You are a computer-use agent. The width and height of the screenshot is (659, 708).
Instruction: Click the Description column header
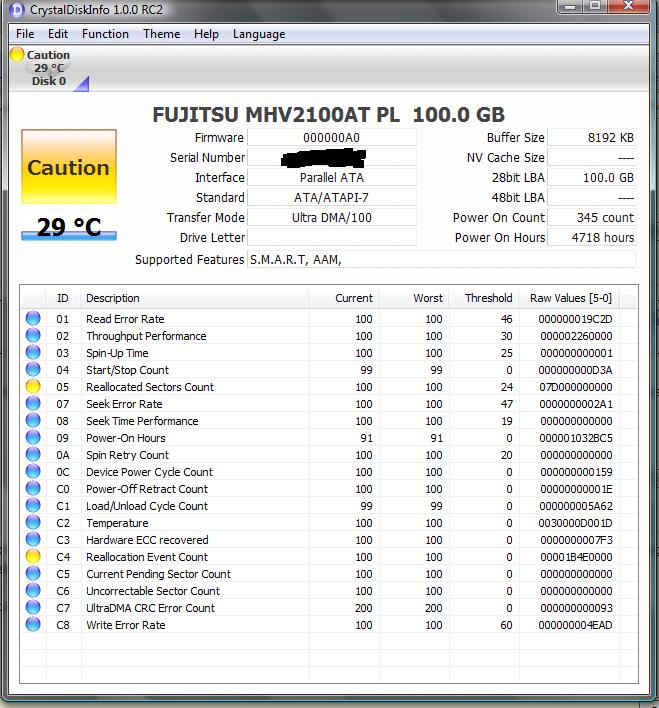click(x=195, y=298)
